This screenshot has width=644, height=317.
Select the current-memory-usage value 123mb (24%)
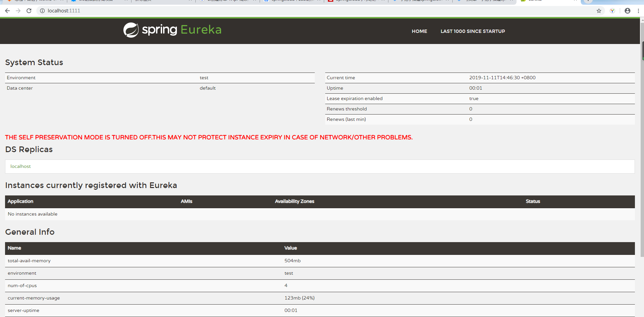[x=300, y=298]
